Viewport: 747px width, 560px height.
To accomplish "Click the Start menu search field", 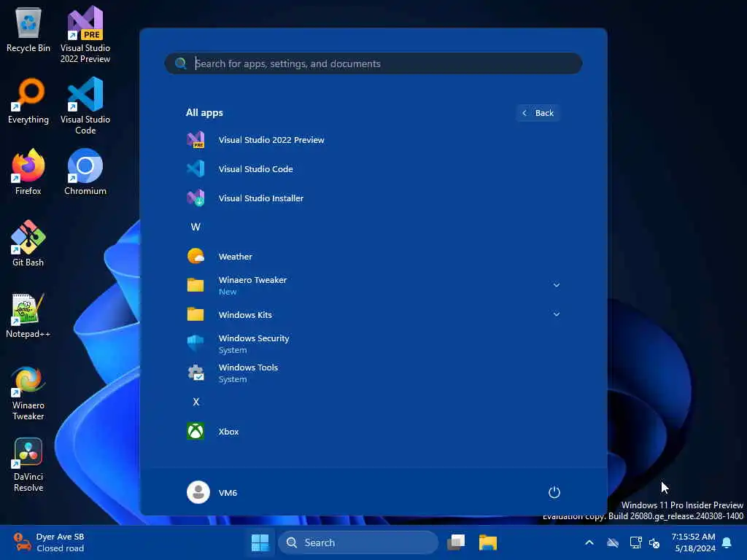I will (373, 63).
